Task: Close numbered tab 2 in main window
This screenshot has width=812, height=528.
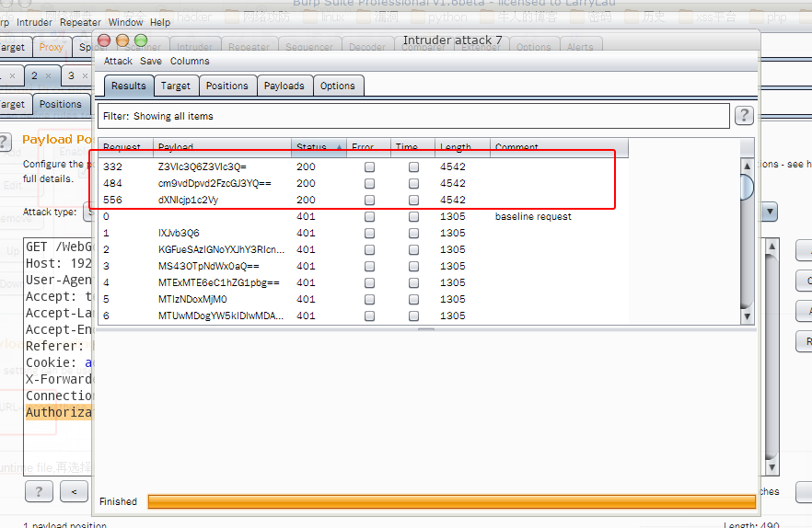Action: click(x=48, y=76)
